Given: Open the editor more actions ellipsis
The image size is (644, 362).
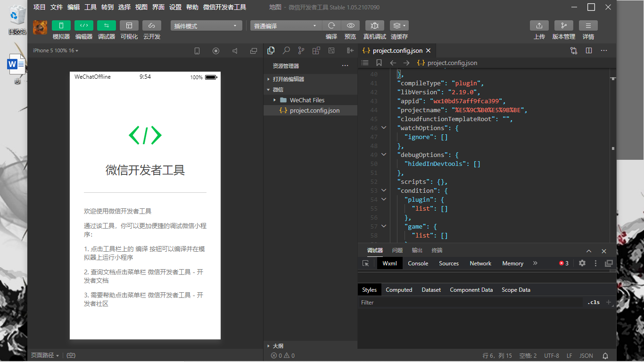Looking at the screenshot, I should (604, 50).
